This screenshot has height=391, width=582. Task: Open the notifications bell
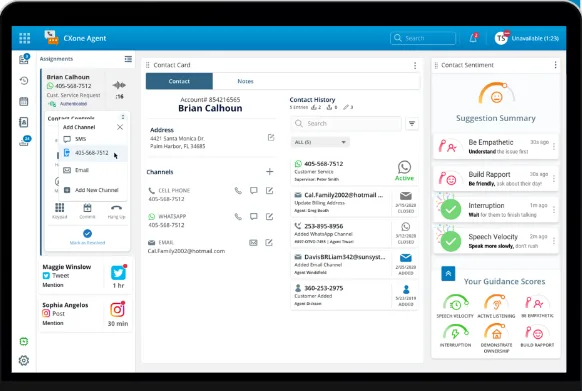(473, 38)
